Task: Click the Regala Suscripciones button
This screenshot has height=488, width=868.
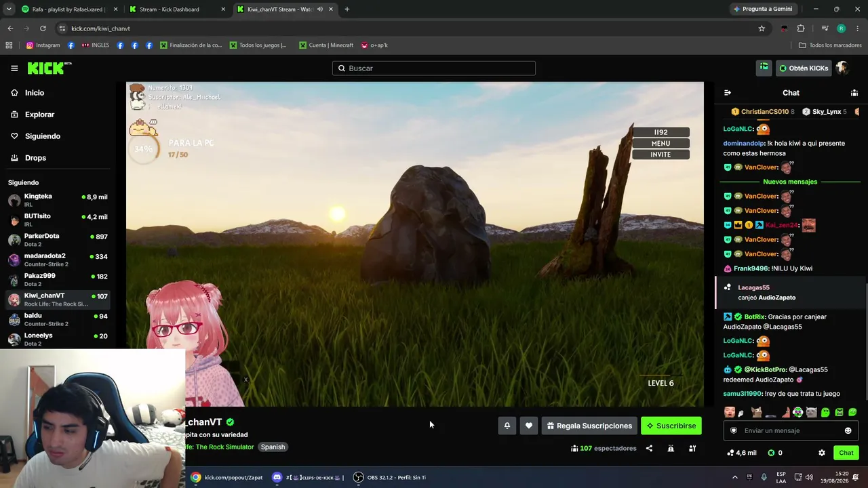Action: point(589,426)
